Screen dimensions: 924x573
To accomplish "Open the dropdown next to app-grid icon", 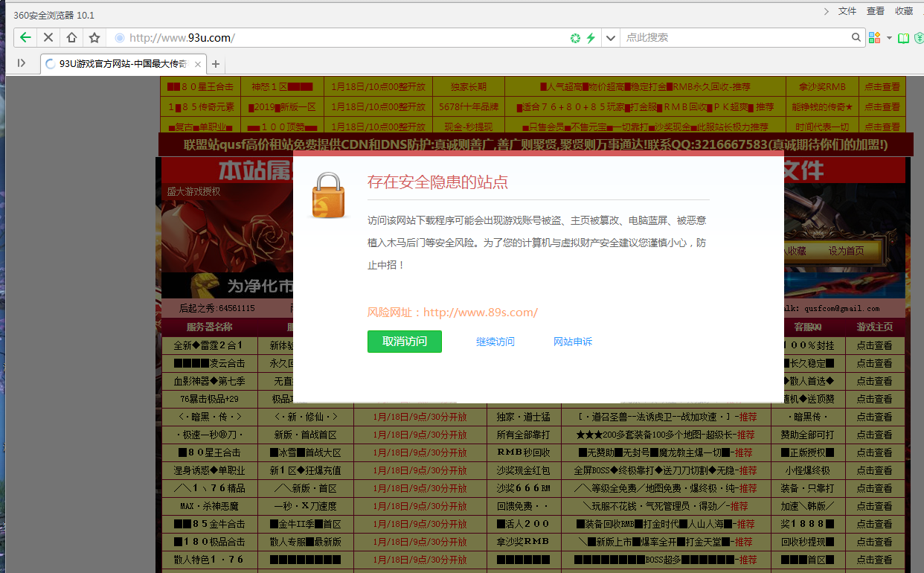I will (x=889, y=37).
